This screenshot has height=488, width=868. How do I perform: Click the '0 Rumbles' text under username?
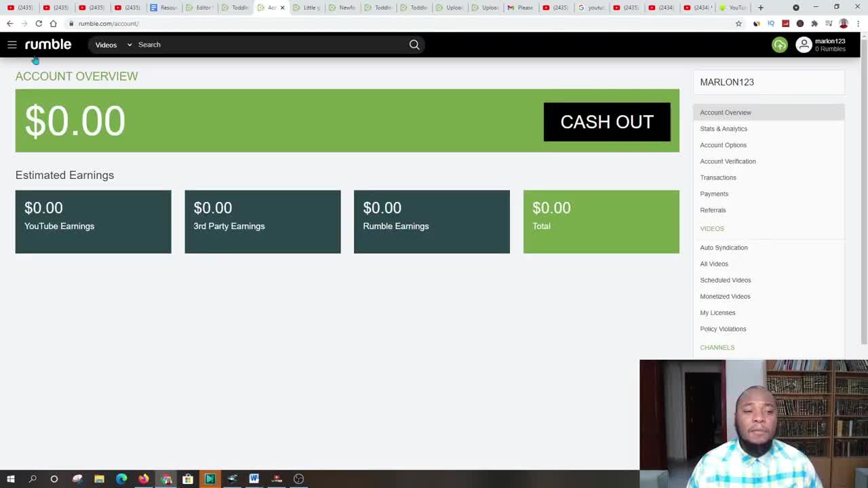pos(830,49)
